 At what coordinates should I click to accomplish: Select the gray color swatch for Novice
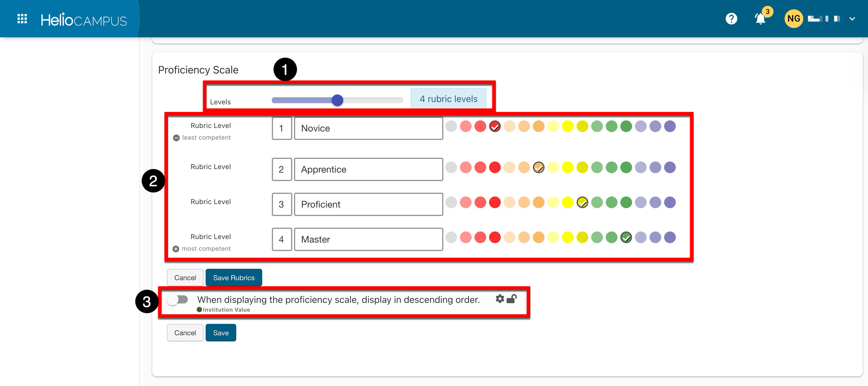pos(451,126)
